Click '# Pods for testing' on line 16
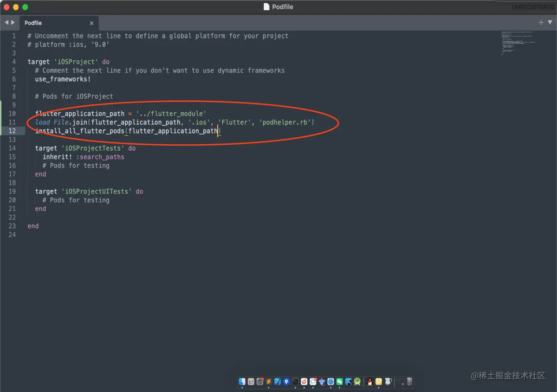The width and height of the screenshot is (557, 392). tap(76, 165)
